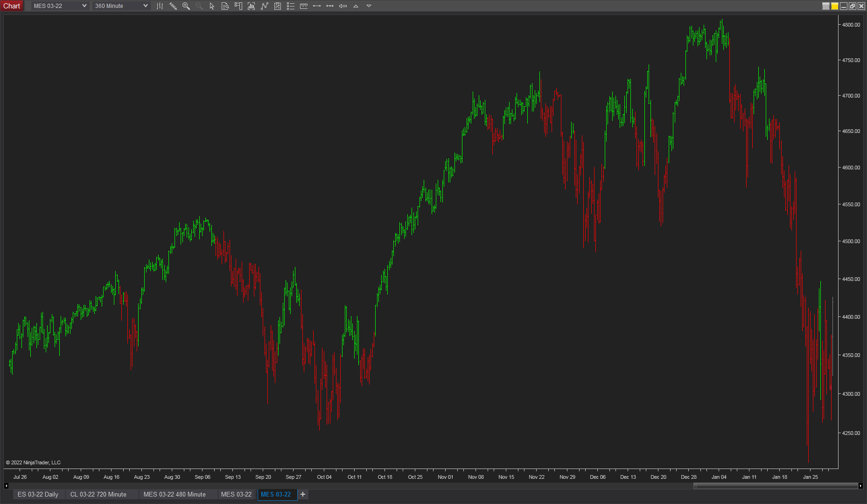867x504 pixels.
Task: Click the 4500.00 price axis label
Action: pos(851,241)
